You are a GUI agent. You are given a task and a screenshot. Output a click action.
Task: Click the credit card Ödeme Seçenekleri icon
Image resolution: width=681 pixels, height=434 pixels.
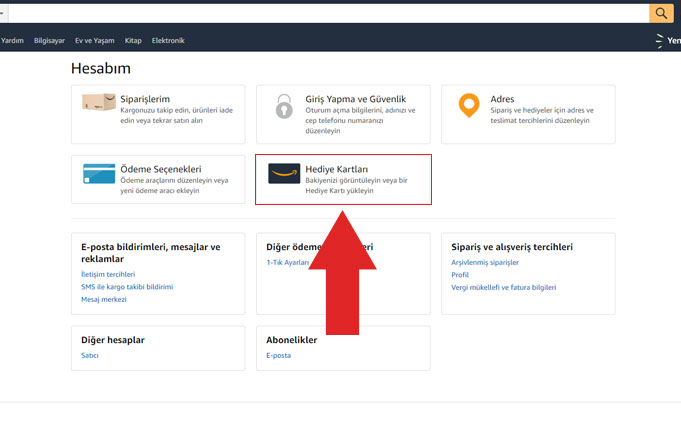point(98,174)
